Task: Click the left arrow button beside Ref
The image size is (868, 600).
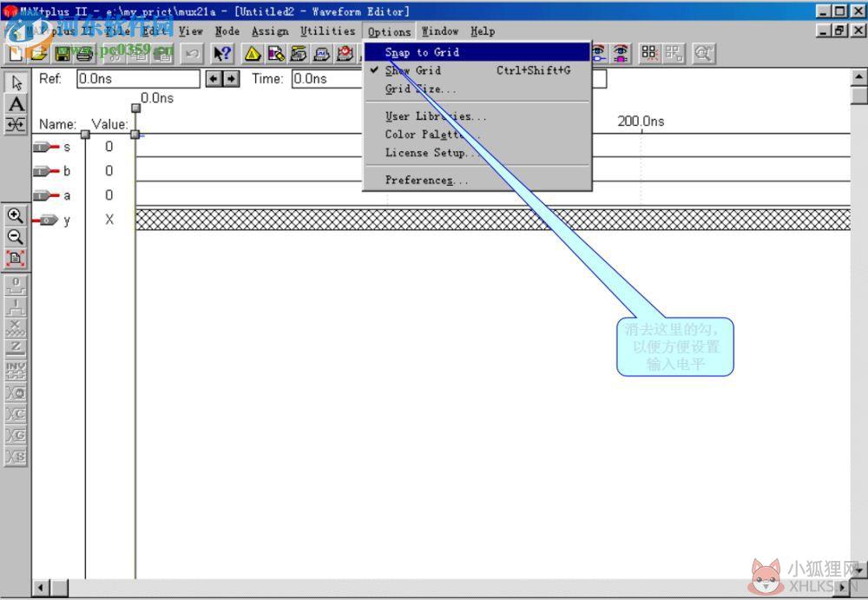Action: pos(214,79)
